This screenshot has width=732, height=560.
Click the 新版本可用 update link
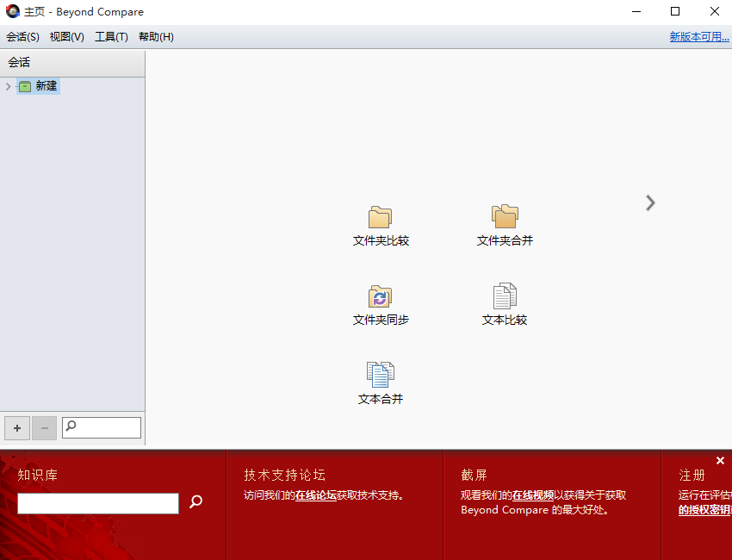coord(698,37)
